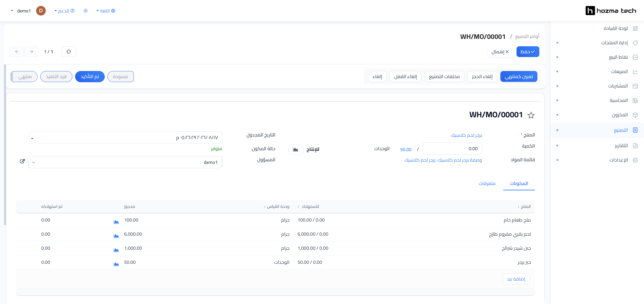Click the hozma tech logo
The height and width of the screenshot is (304, 644).
(610, 11)
